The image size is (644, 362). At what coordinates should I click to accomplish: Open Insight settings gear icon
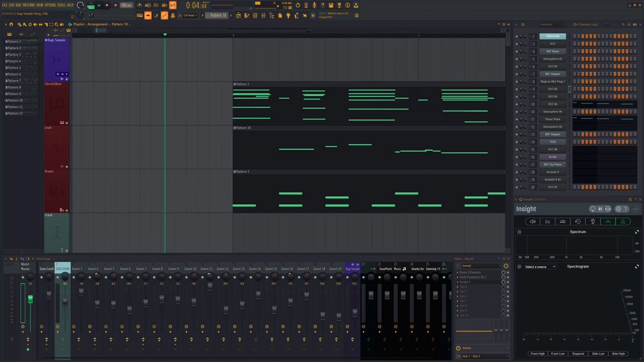pos(618,209)
